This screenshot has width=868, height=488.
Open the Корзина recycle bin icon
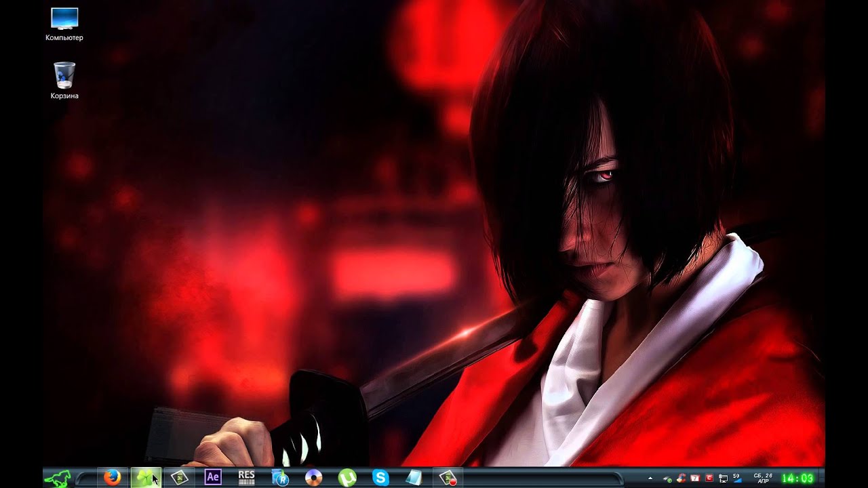pyautogui.click(x=64, y=81)
